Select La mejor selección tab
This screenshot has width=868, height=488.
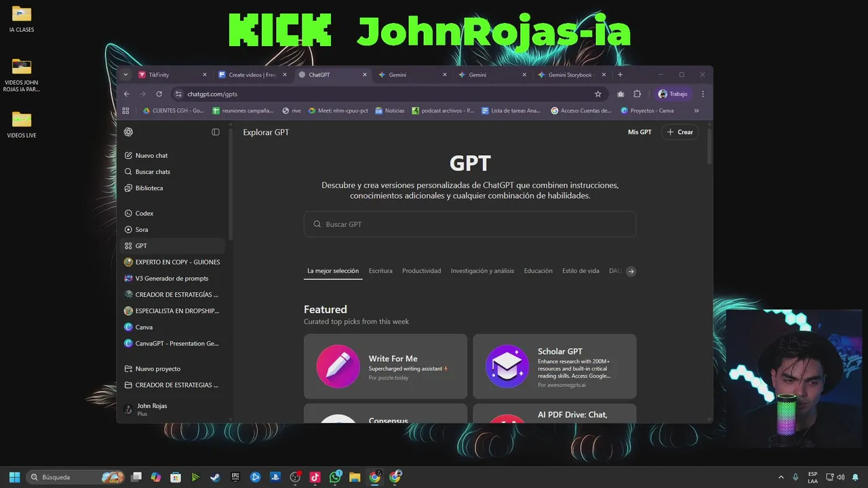[x=333, y=271]
